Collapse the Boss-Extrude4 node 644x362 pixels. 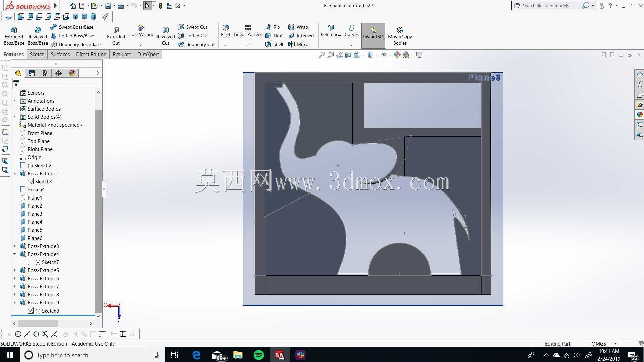(x=15, y=254)
